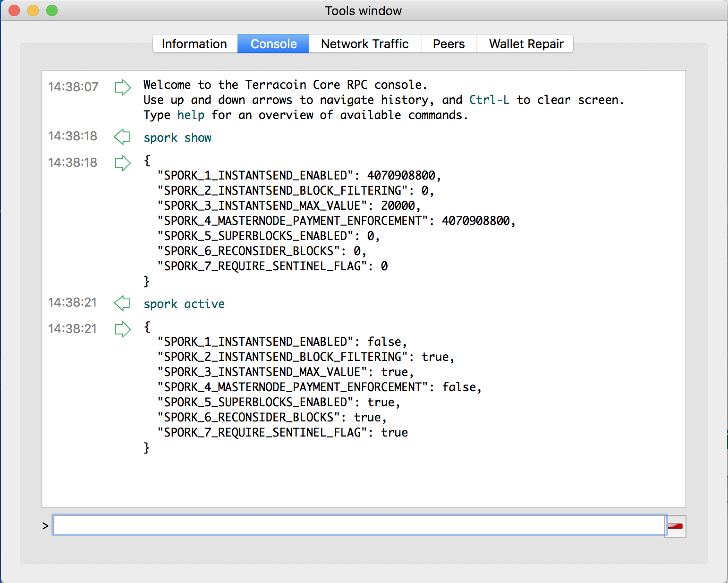Click the SPORK_5_SUPERBLOCKS_ENABLED 0 line
This screenshot has height=583, width=728.
point(269,236)
